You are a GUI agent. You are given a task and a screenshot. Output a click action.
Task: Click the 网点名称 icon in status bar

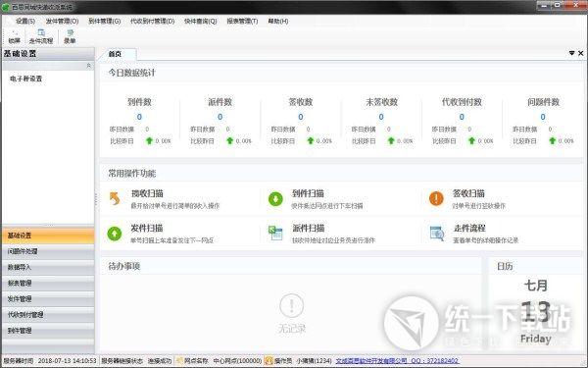179,361
